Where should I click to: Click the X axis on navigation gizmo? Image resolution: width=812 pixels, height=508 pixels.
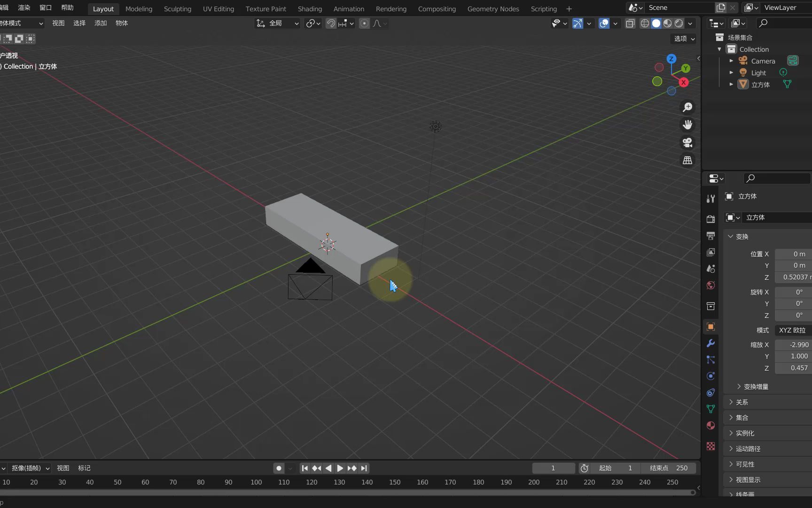[x=684, y=82]
